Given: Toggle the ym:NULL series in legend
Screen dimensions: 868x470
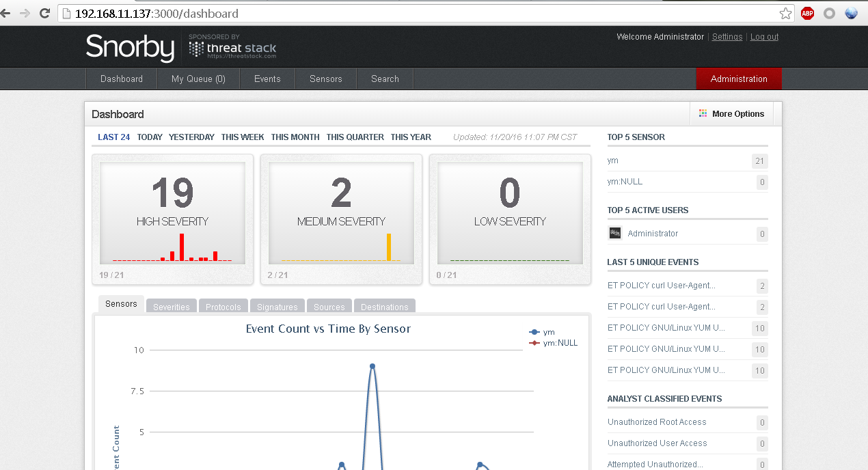Looking at the screenshot, I should click(x=559, y=343).
